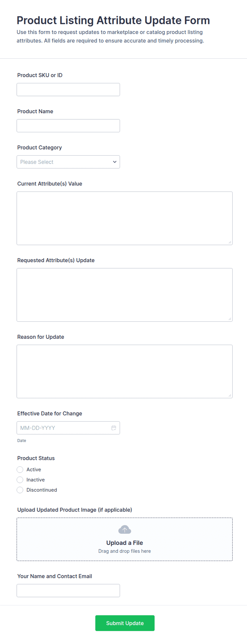Click the drag and drop files area
Screen dimensions: 247x644
(x=125, y=539)
